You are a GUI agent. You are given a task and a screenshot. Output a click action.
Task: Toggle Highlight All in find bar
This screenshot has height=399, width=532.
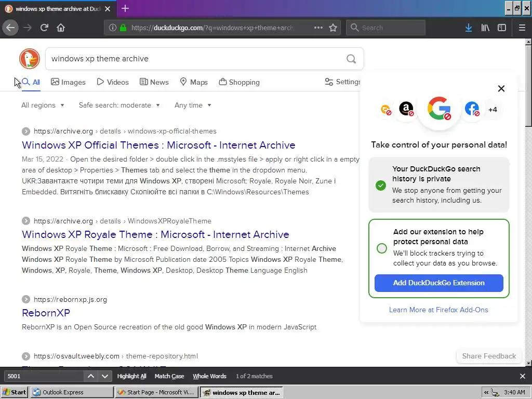coord(131,376)
